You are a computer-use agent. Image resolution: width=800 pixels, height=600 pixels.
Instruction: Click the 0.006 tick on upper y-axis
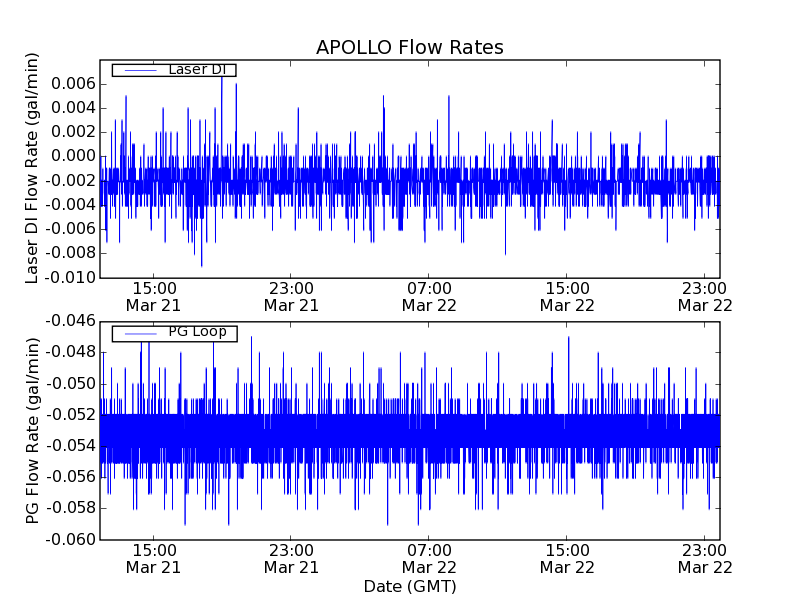pyautogui.click(x=74, y=83)
